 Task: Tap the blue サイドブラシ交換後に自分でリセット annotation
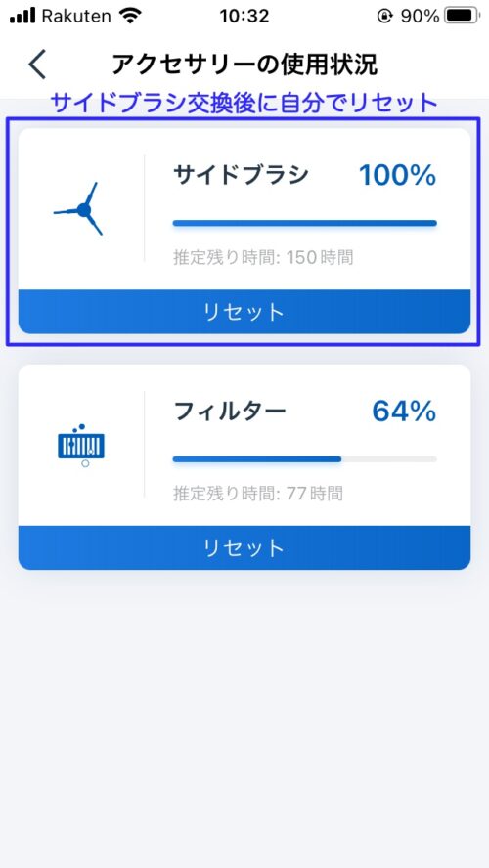244,103
